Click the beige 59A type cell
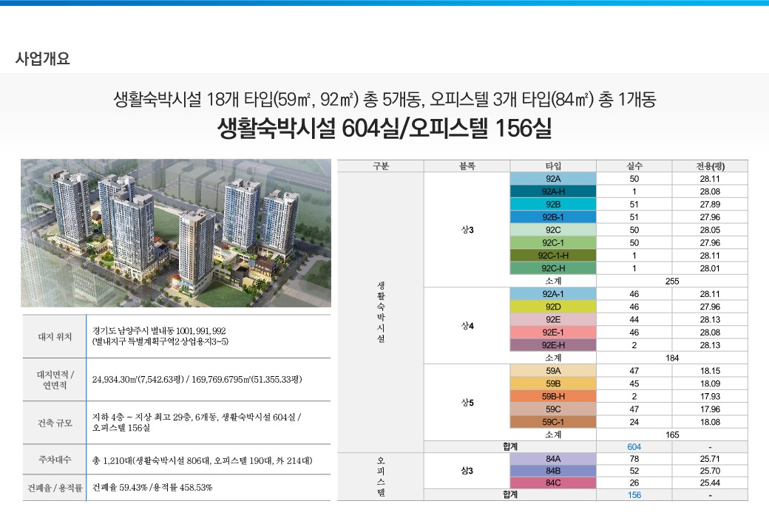Viewport: 769px width, 532px height. tap(553, 370)
